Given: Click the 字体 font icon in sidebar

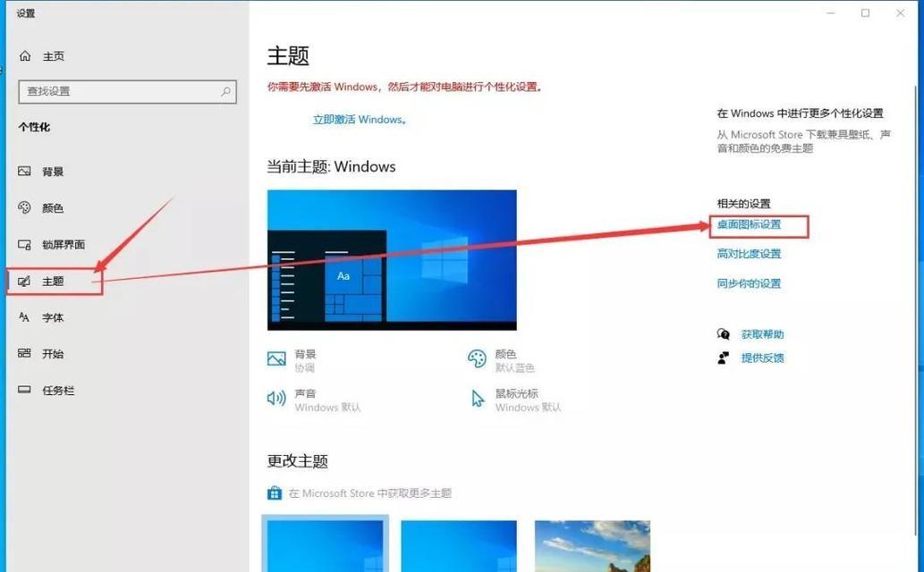Looking at the screenshot, I should (x=24, y=317).
